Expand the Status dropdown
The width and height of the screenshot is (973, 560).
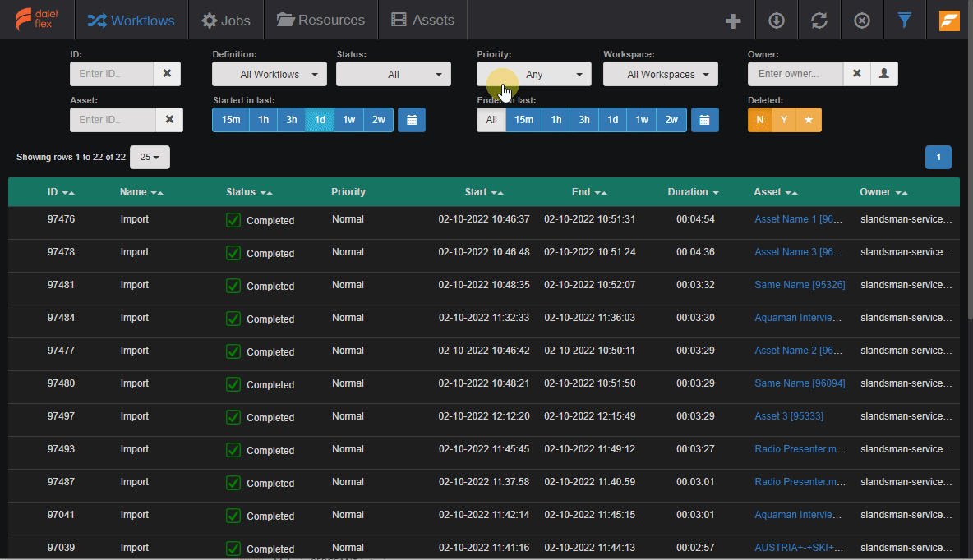point(393,74)
